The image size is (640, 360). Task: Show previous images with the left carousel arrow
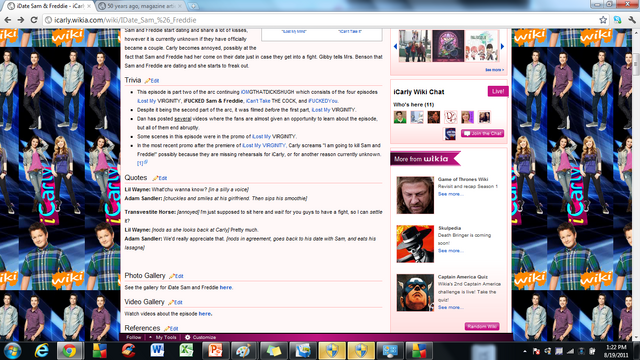click(395, 46)
